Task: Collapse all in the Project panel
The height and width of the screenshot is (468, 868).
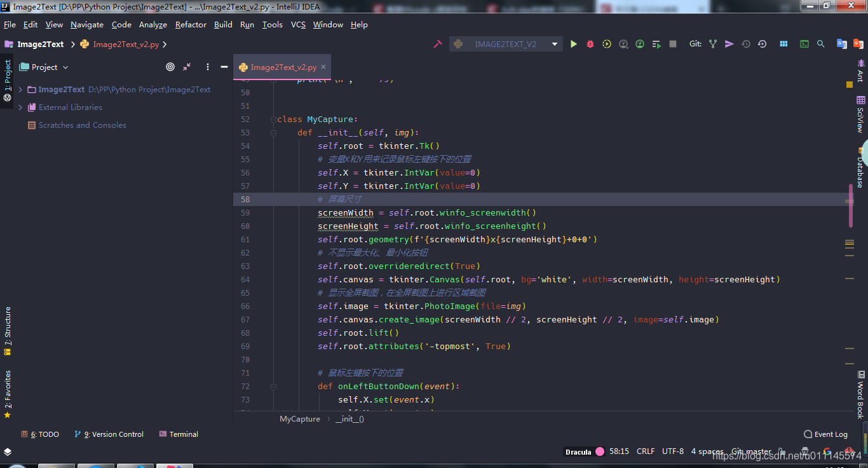Action: [x=187, y=67]
